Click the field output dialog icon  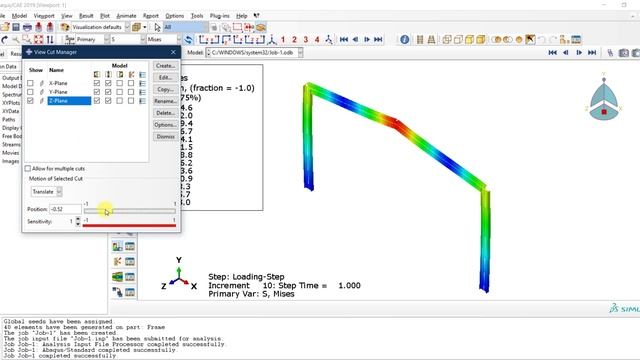pos(70,40)
